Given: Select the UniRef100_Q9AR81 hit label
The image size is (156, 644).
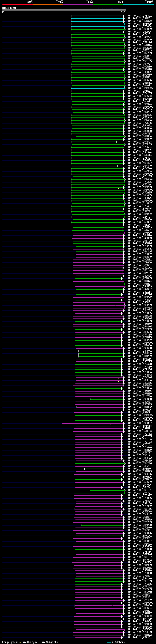Looking at the screenshot, I should pyautogui.click(x=140, y=19).
